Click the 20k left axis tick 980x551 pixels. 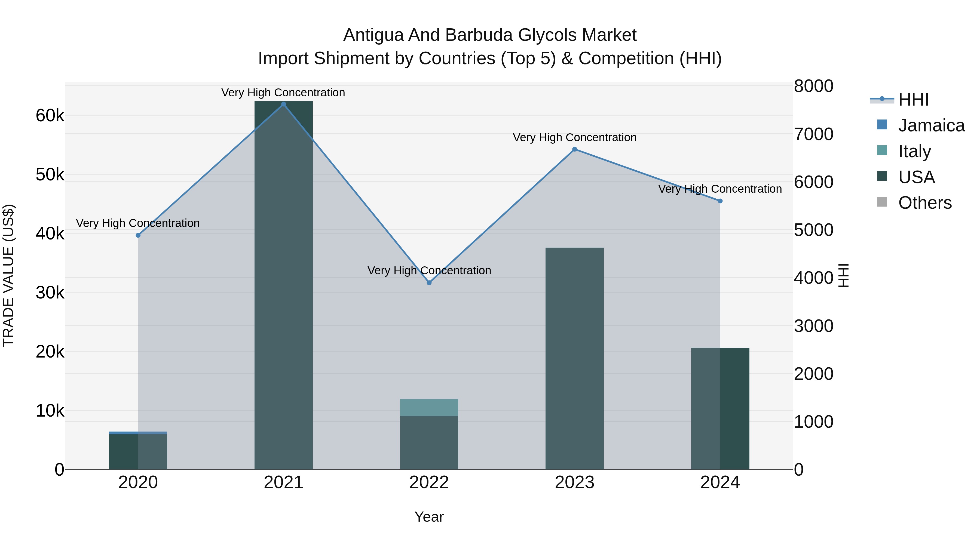[50, 352]
